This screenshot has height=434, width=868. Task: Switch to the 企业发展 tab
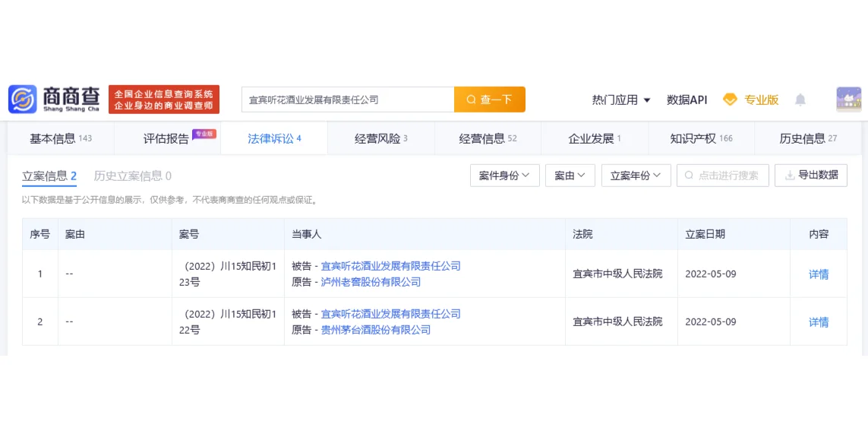coord(595,138)
